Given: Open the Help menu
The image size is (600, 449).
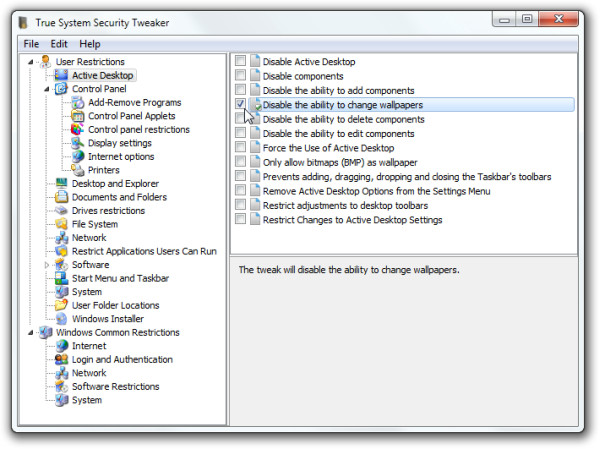Looking at the screenshot, I should (90, 44).
